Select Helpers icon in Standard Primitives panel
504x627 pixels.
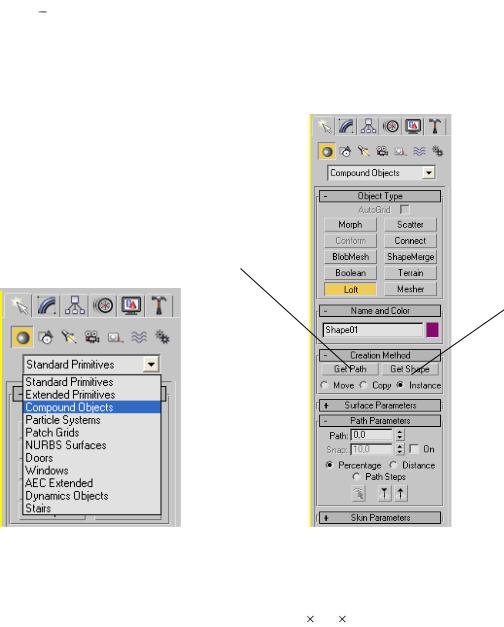[x=115, y=338]
